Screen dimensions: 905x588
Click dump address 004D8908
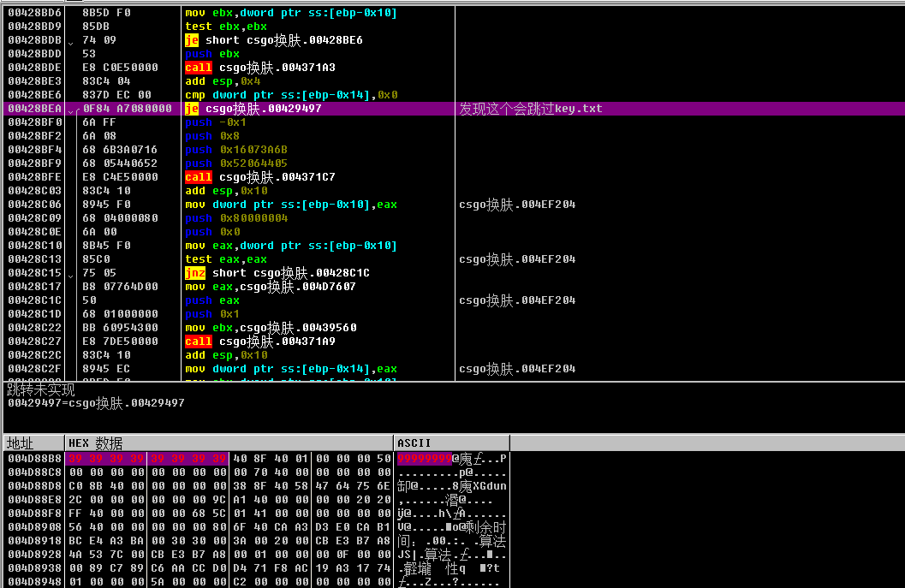34,527
